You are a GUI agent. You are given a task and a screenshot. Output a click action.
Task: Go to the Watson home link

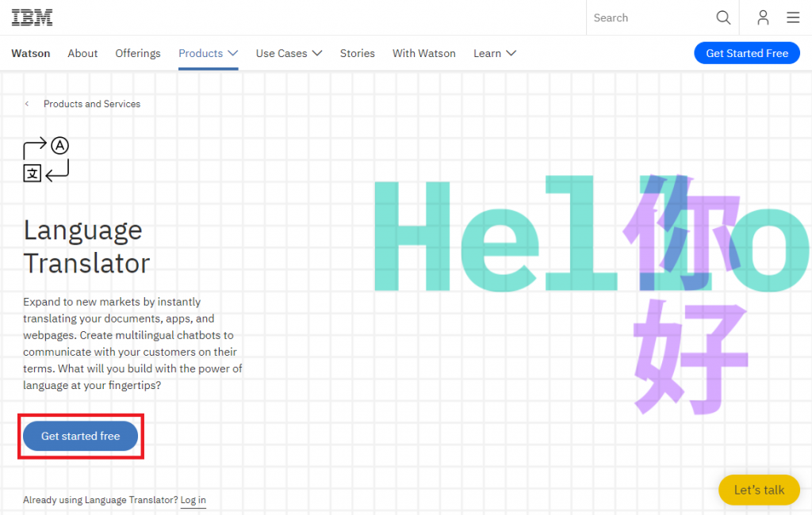click(31, 53)
